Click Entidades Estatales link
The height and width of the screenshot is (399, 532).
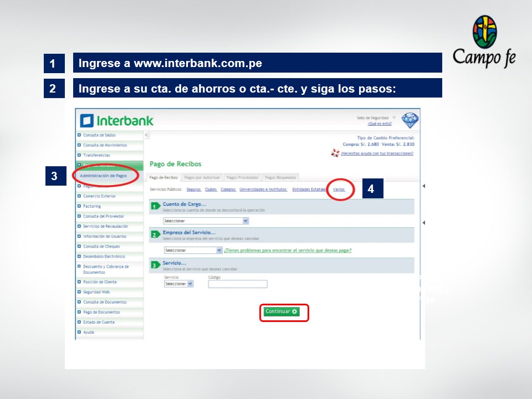coord(309,190)
